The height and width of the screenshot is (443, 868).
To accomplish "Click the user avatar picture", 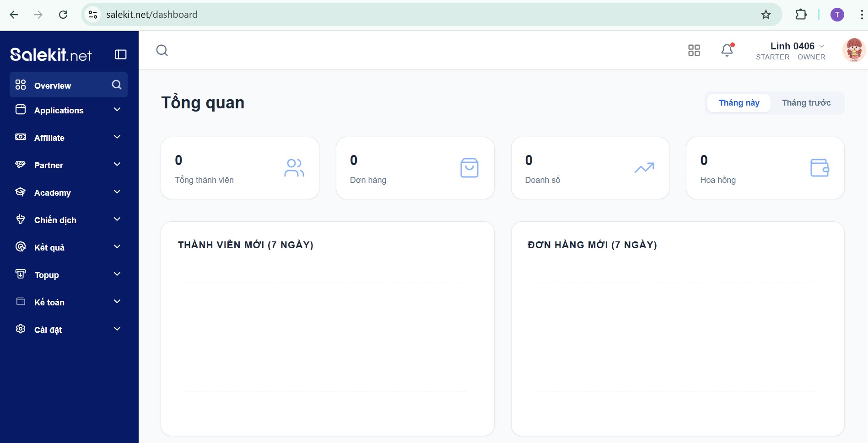I will 853,50.
